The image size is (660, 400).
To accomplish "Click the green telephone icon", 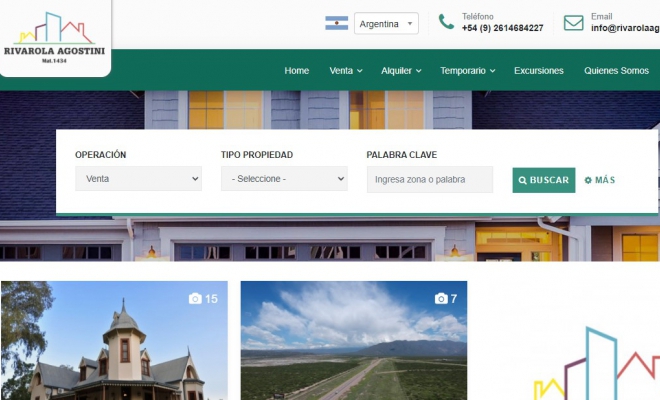I will (x=446, y=22).
